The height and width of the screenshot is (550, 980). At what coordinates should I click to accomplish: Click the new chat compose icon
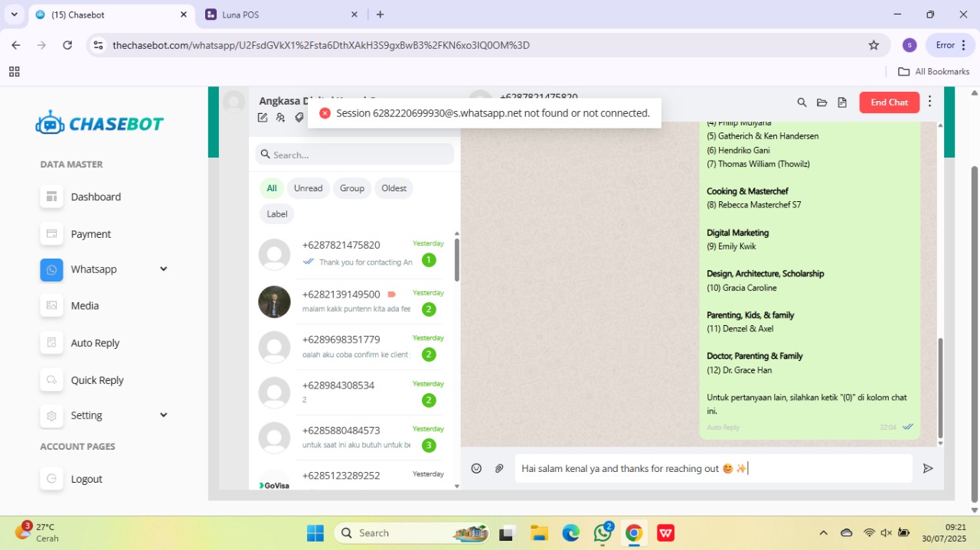point(263,118)
